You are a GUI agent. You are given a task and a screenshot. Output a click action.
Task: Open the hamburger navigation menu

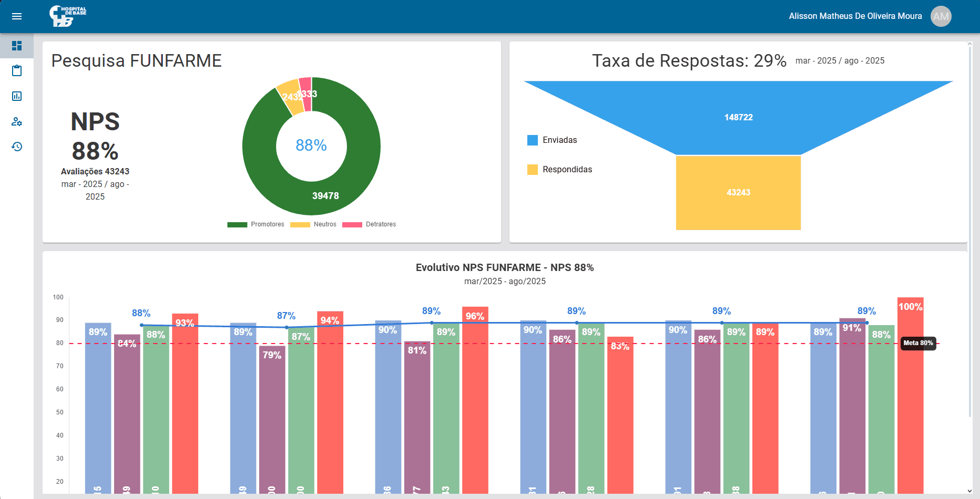pyautogui.click(x=17, y=16)
